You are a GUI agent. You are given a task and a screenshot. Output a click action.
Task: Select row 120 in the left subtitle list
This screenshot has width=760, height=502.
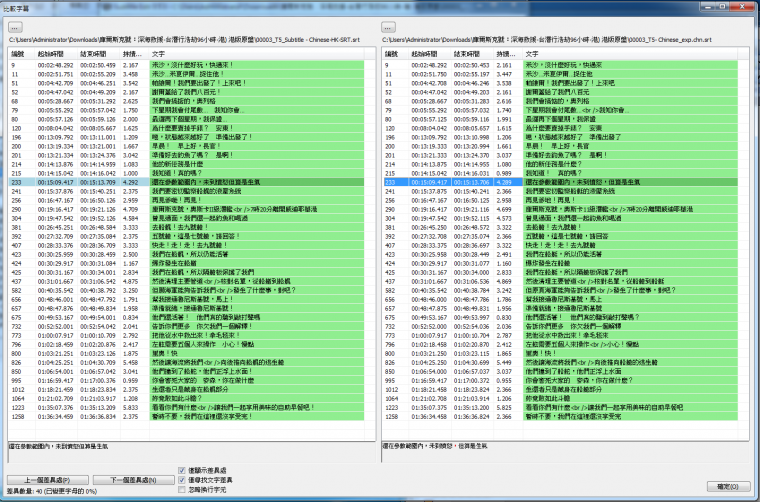pos(186,128)
